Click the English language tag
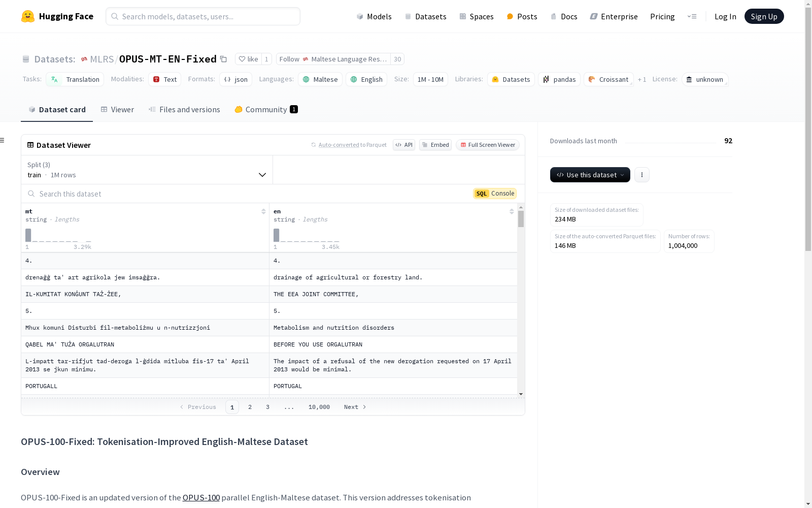Image resolution: width=812 pixels, height=508 pixels. pos(366,79)
